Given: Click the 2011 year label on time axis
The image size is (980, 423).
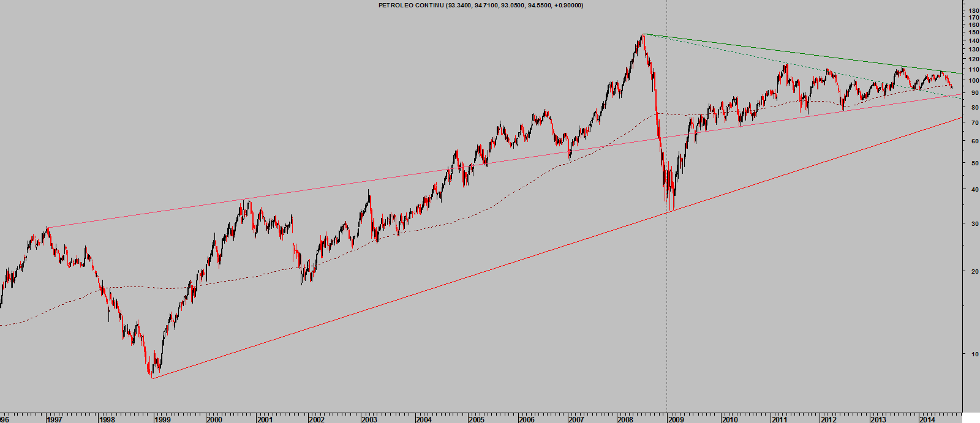Looking at the screenshot, I should 779,419.
